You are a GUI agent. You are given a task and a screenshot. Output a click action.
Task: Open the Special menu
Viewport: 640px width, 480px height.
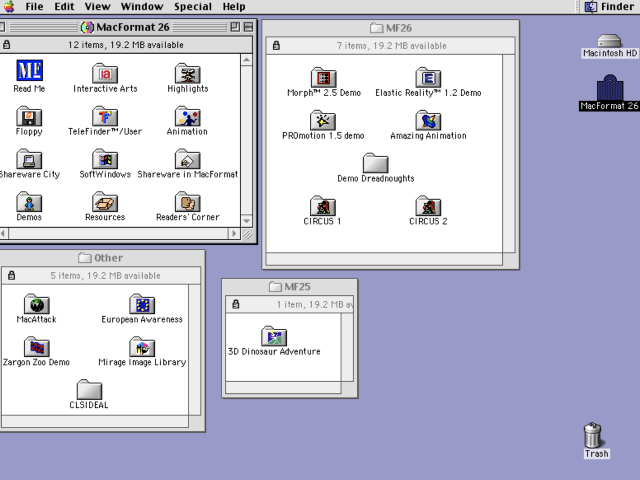tap(193, 7)
